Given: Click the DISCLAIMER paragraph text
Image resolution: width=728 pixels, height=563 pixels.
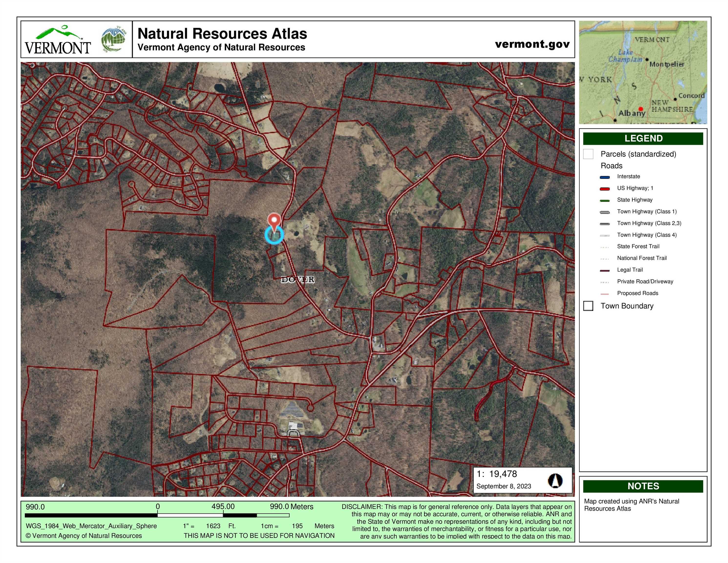Looking at the screenshot, I should (x=457, y=521).
